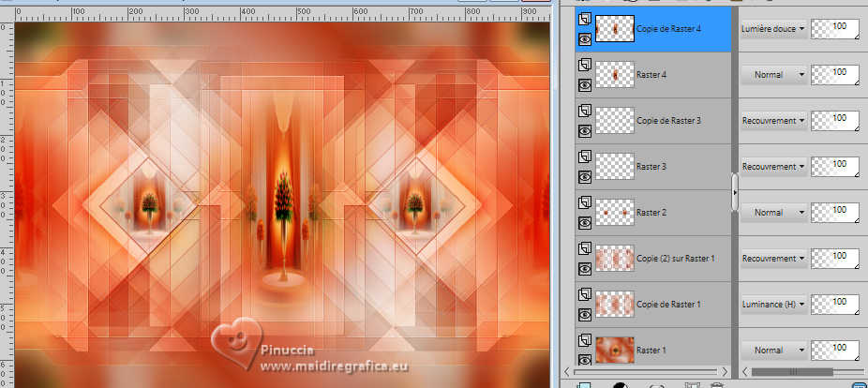Select the Copie de Raster 4 thumbnail

(615, 29)
